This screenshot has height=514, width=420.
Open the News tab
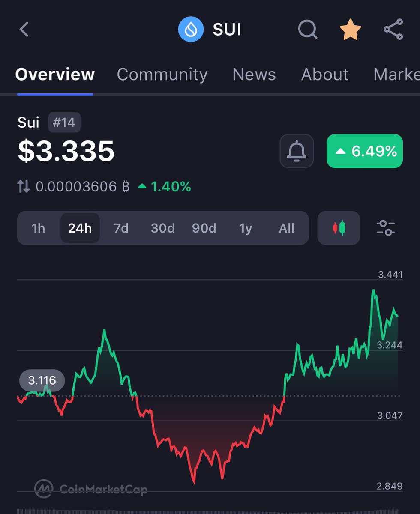[x=254, y=75]
